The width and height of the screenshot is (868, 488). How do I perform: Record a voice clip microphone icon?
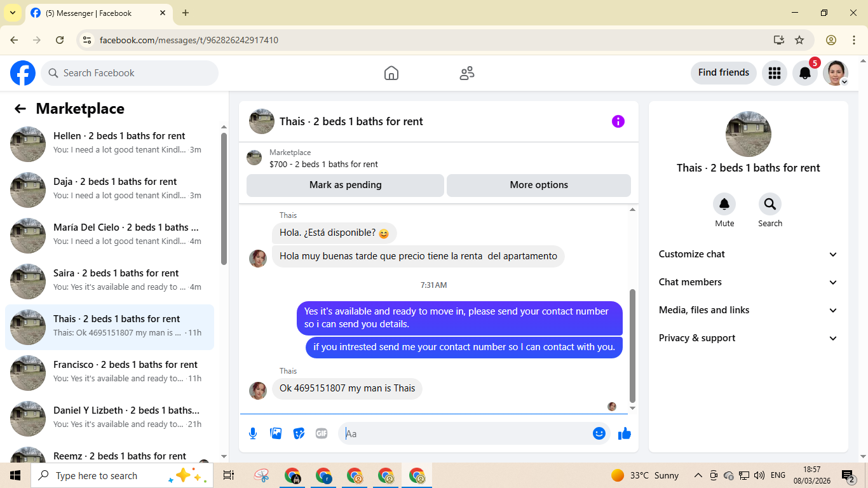253,433
